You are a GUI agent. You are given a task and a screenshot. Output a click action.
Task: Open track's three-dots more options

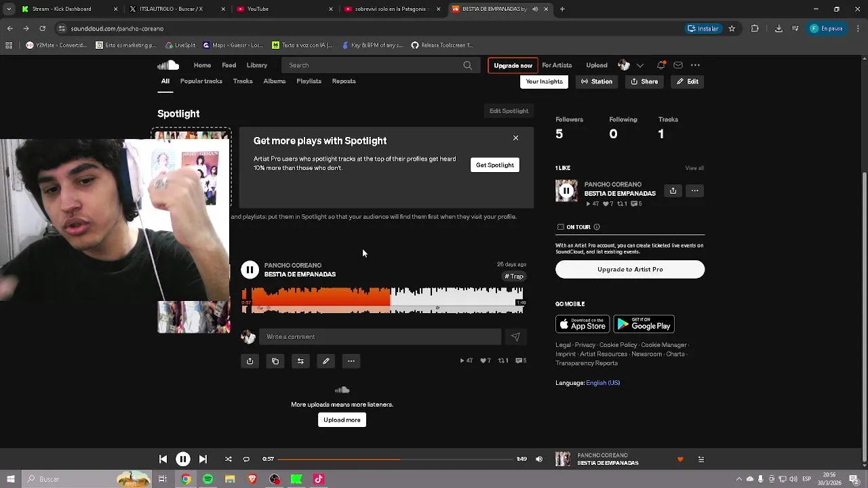351,361
